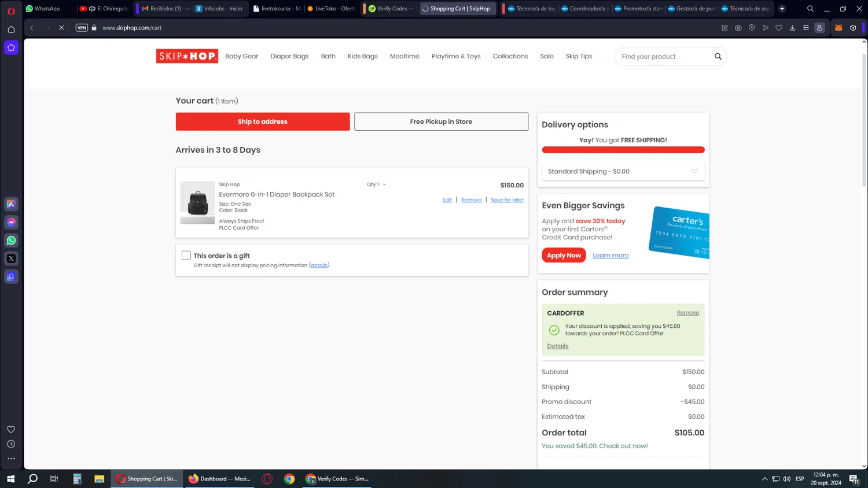Open Messenger in Opera sidebar

coord(11,222)
